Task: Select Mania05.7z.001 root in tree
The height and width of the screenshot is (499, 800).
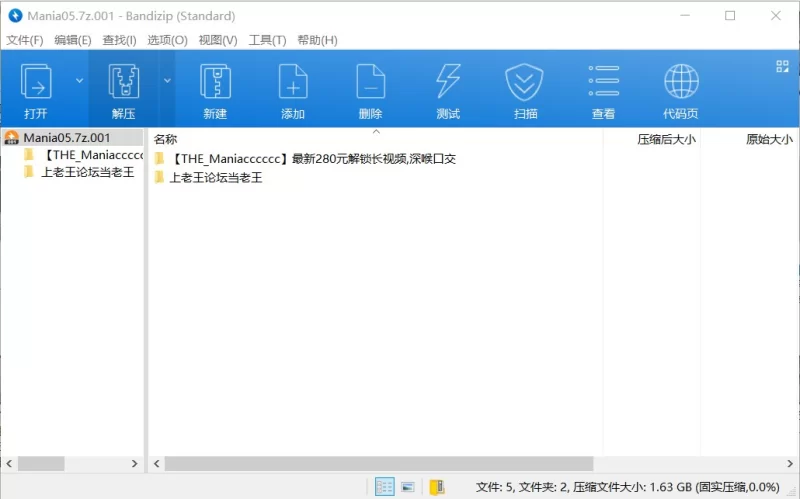Action: point(72,138)
